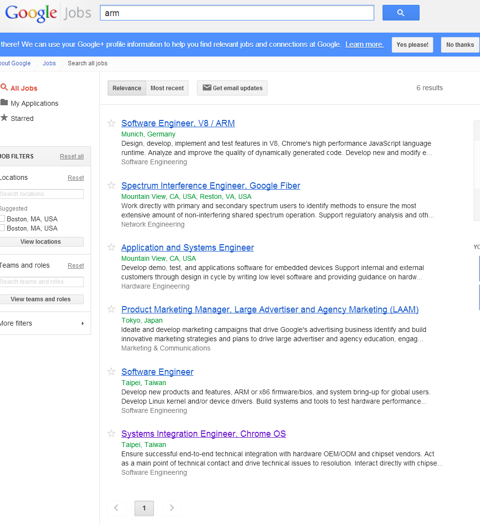Click the Network Engineering category text
Viewport: 480px width, 525px height.
click(153, 224)
